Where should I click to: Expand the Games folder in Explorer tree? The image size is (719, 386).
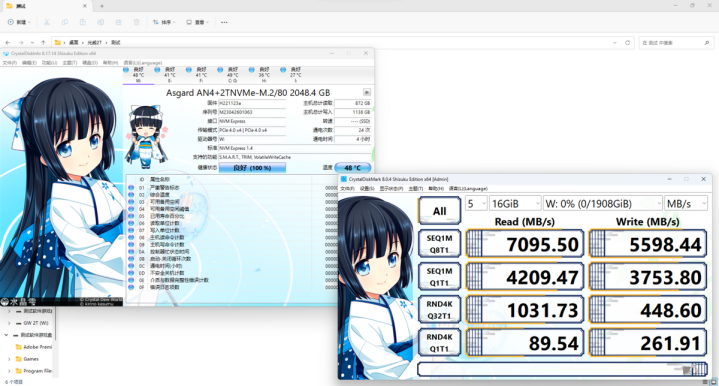[9, 359]
